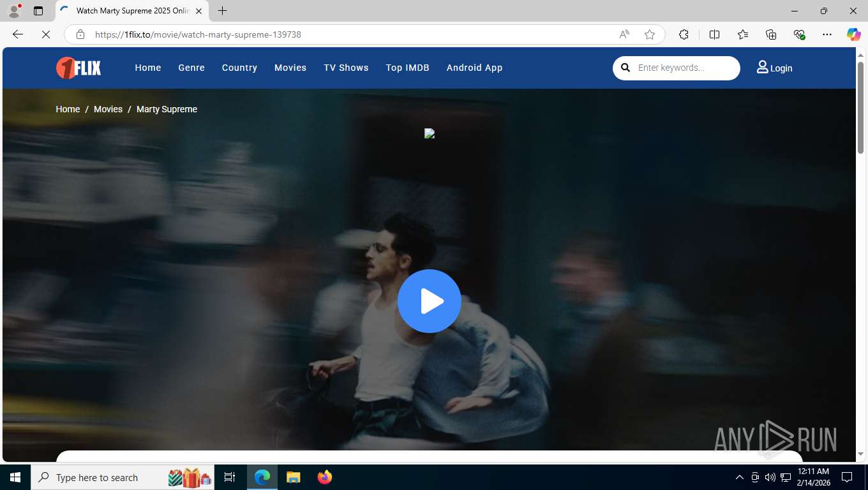Open Microsoft Edge from taskbar
This screenshot has height=490, width=868.
pyautogui.click(x=262, y=477)
